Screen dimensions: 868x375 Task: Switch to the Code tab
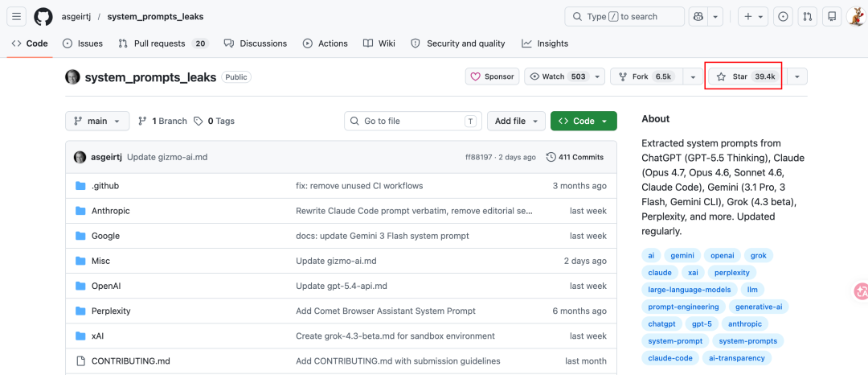pyautogui.click(x=30, y=43)
